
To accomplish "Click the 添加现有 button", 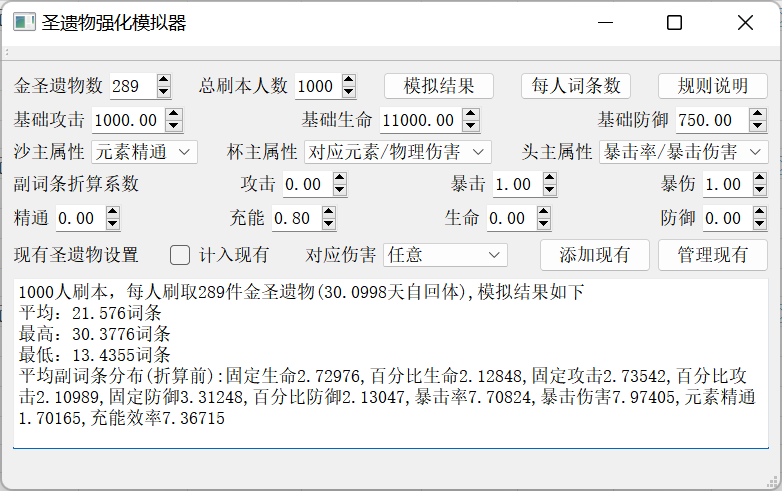I will [594, 255].
